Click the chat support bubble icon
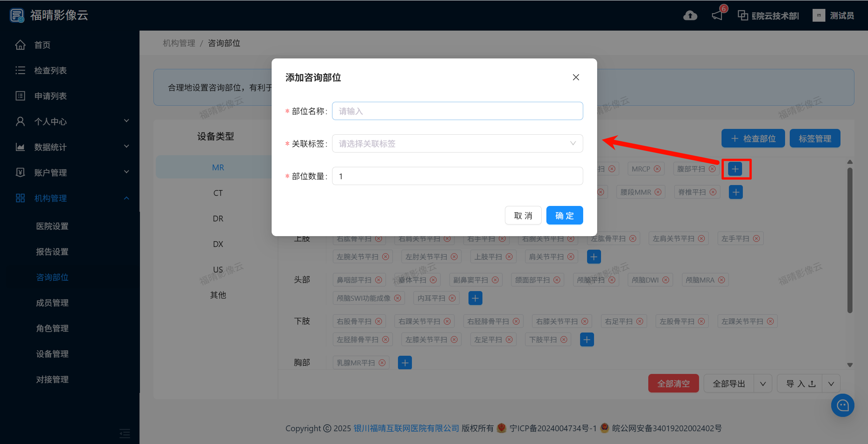Image resolution: width=868 pixels, height=444 pixels. coord(842,405)
